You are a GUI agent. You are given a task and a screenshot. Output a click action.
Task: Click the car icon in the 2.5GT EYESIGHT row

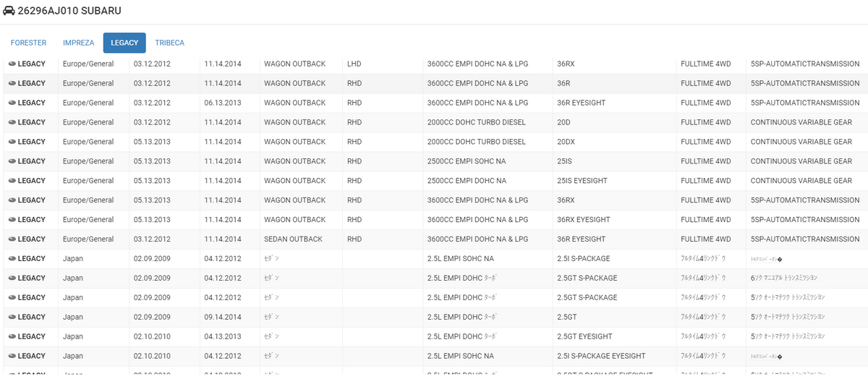point(12,336)
